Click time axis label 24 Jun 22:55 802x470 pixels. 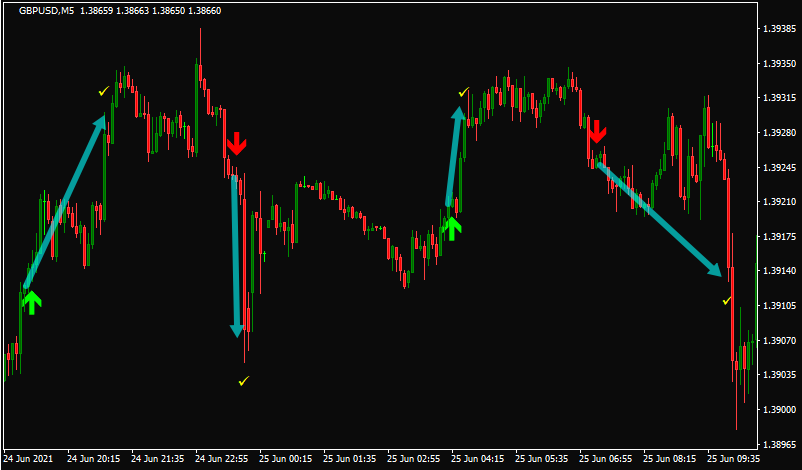221,459
